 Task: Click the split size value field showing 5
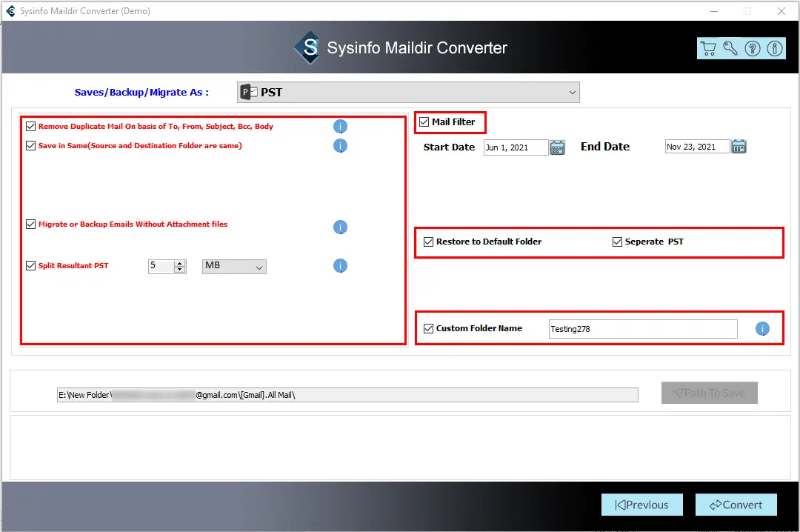[161, 267]
